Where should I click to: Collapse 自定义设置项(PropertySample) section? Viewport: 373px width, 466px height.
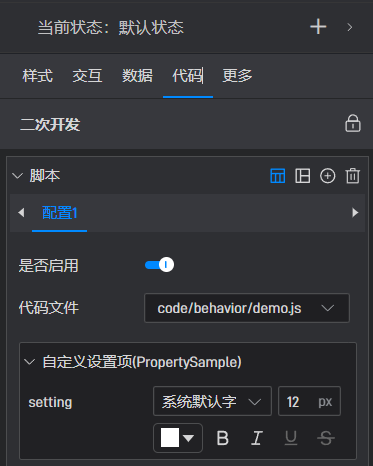(30, 362)
